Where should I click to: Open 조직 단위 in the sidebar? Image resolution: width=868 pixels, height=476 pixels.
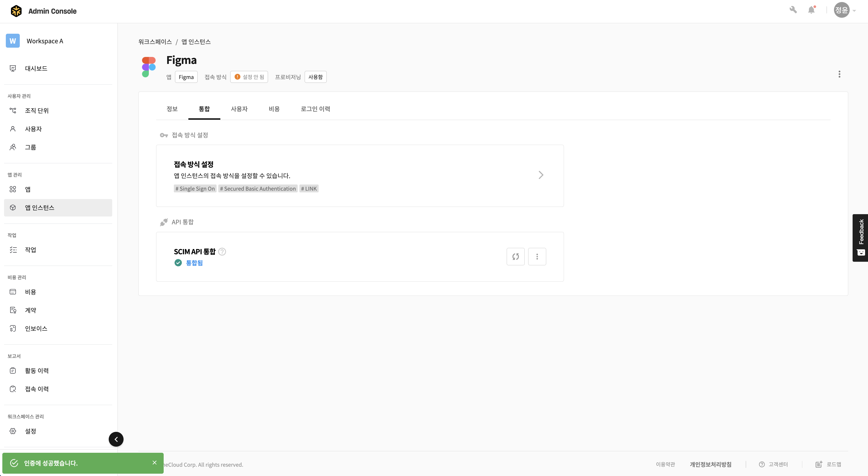(58, 110)
